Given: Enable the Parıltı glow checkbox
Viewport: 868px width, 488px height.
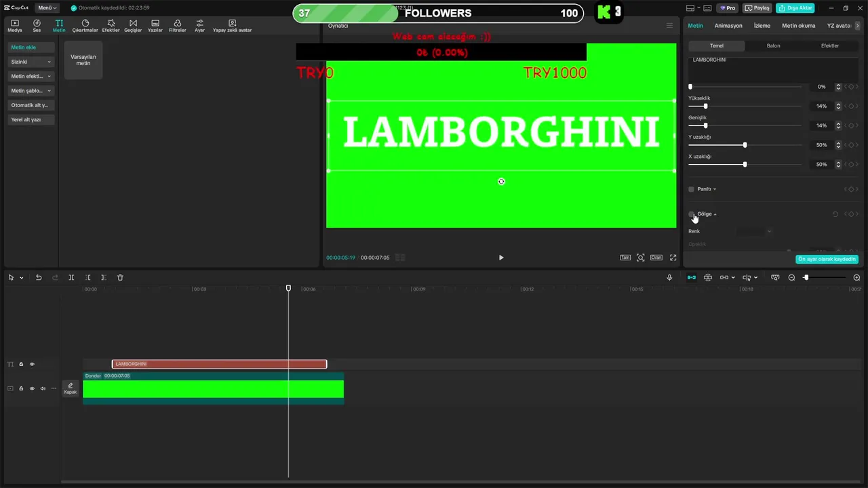Looking at the screenshot, I should tap(691, 189).
